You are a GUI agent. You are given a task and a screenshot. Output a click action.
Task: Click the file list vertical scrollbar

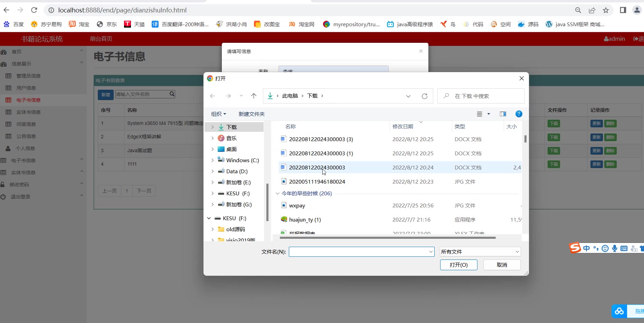525,139
